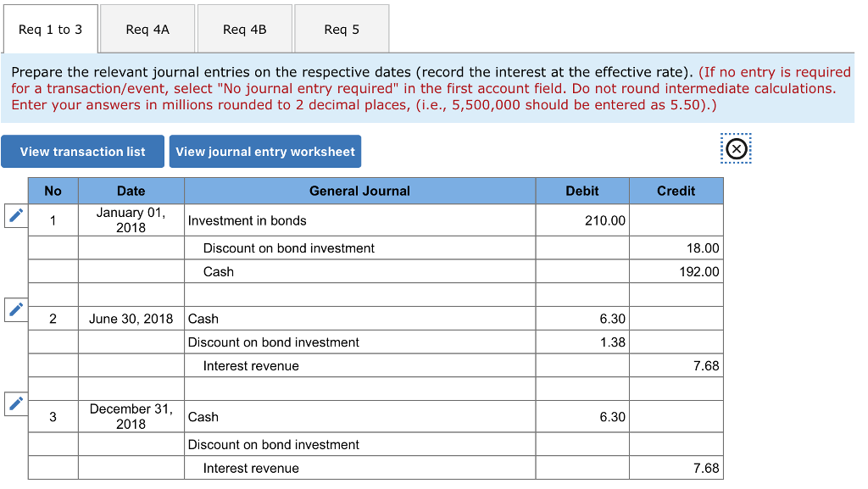This screenshot has height=489, width=868.
Task: Click entry number 1 cell
Action: click(x=53, y=220)
